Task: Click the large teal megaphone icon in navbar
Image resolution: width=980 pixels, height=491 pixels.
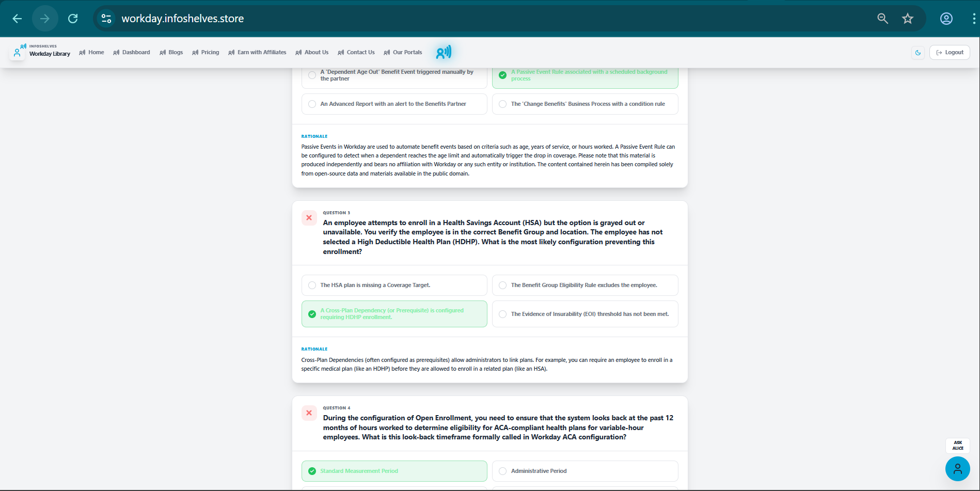Action: [443, 52]
